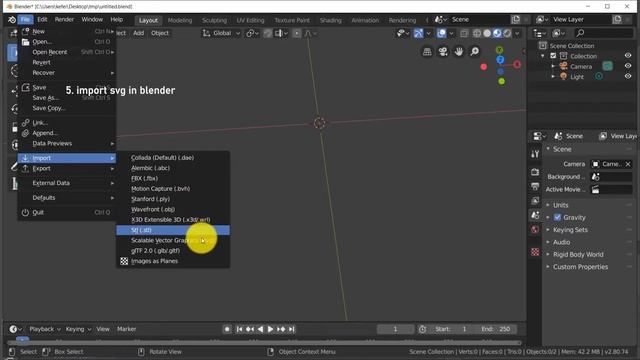Viewport: 640px width, 360px height.
Task: Click Append in the File menu
Action: (x=67, y=133)
